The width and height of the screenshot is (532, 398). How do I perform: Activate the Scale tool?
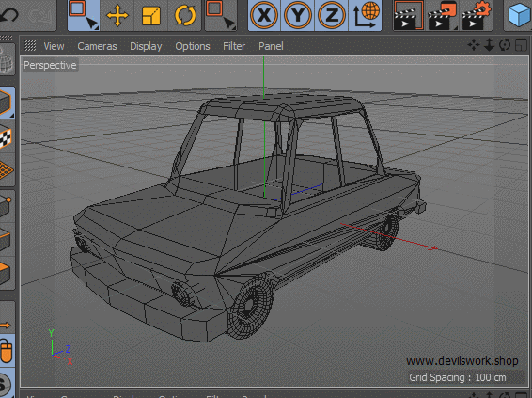click(151, 15)
